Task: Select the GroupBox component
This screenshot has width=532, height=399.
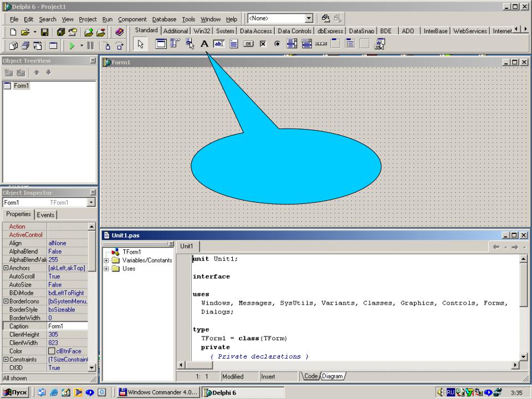Action: tap(336, 44)
